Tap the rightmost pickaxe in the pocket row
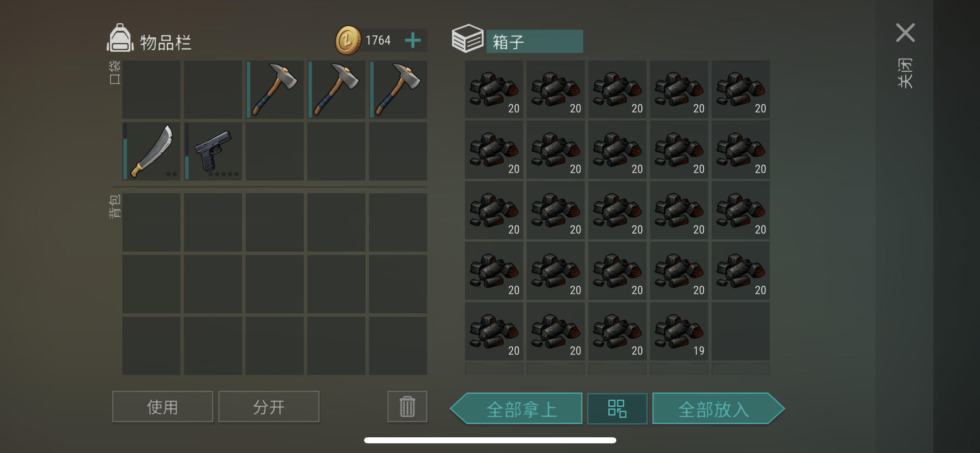The width and height of the screenshot is (980, 453). click(x=398, y=89)
